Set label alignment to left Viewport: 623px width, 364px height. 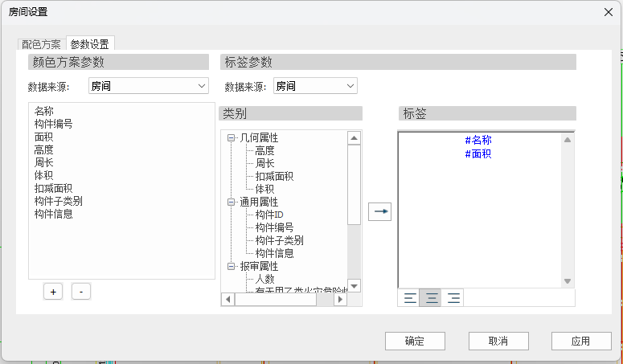pyautogui.click(x=410, y=298)
